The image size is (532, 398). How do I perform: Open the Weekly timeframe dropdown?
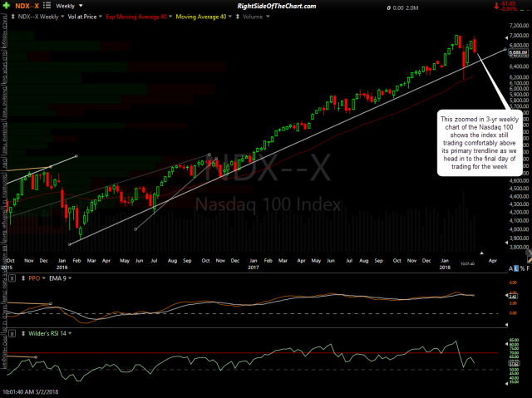click(x=81, y=6)
